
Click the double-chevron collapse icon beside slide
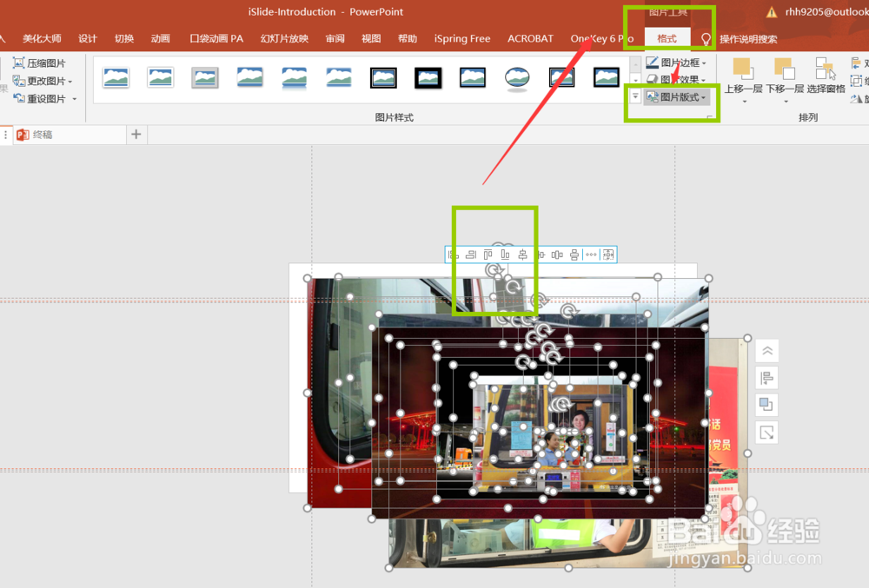click(767, 351)
